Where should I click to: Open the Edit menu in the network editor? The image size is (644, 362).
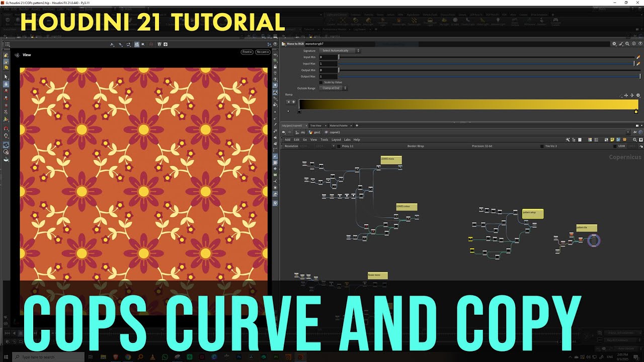point(296,140)
